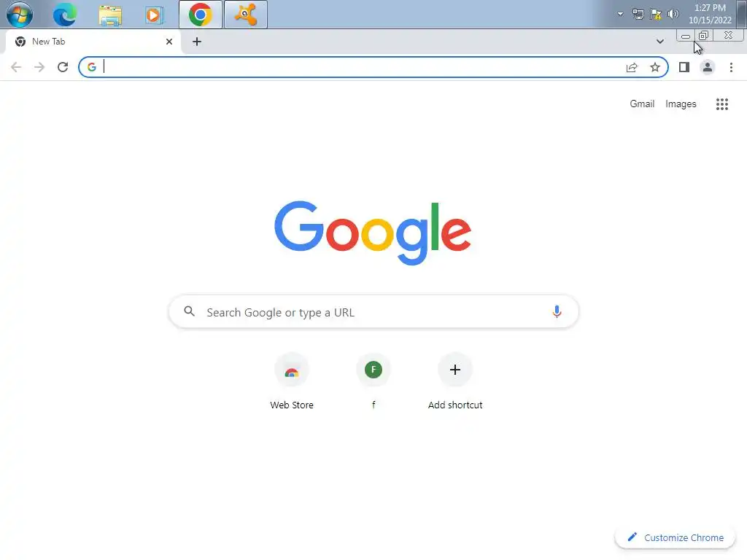Open Windows Media Player taskbar icon
Image resolution: width=747 pixels, height=560 pixels.
pyautogui.click(x=154, y=15)
